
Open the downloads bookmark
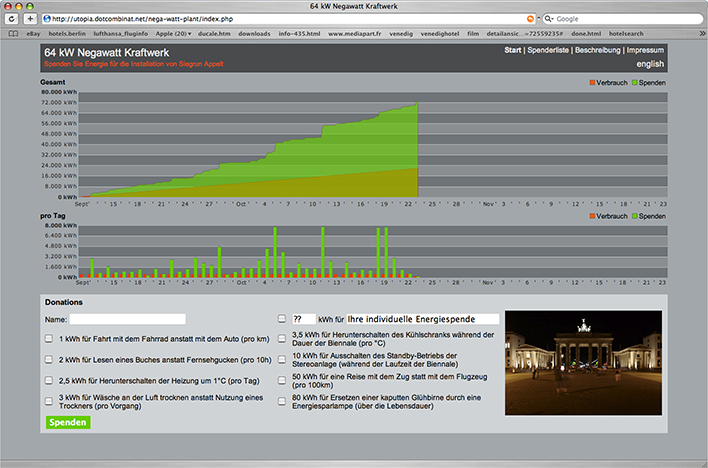(x=254, y=34)
